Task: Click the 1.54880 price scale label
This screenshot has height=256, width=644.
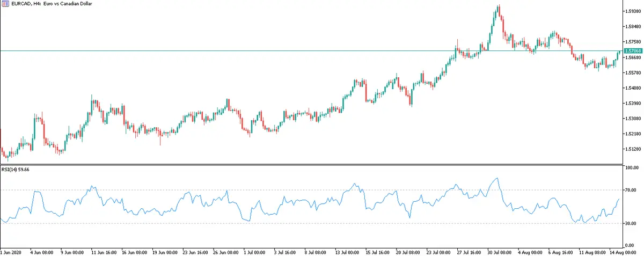Action: point(633,88)
